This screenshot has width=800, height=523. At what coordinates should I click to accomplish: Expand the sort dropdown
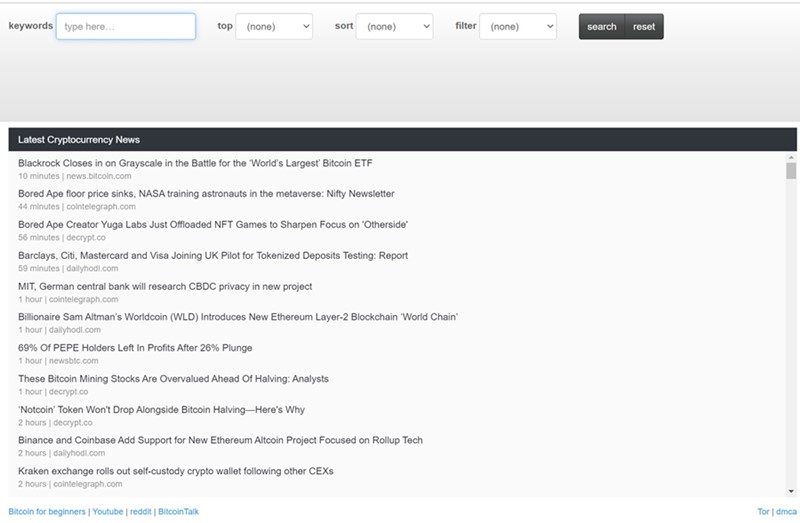394,26
